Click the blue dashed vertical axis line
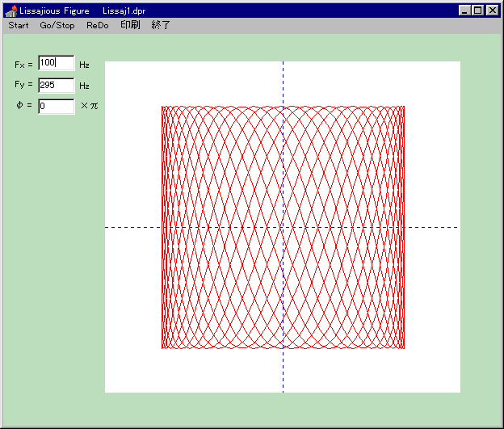 [x=283, y=81]
